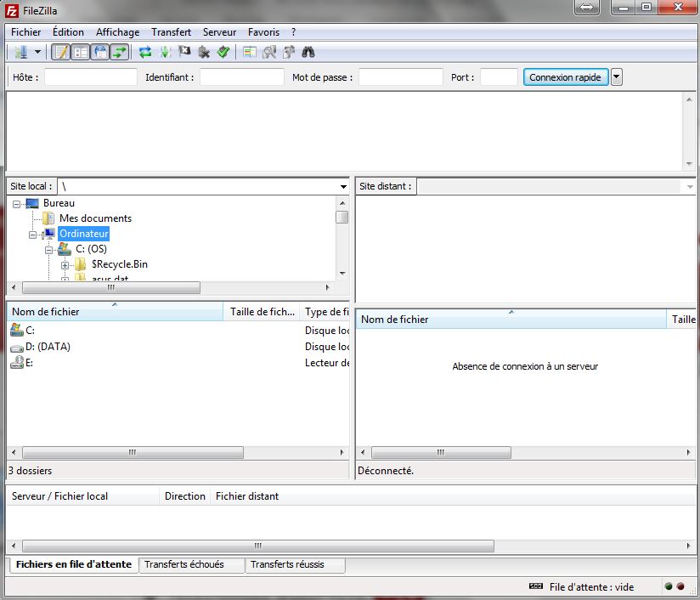This screenshot has width=700, height=600.
Task: Open the Site Manager icon
Action: [x=20, y=52]
